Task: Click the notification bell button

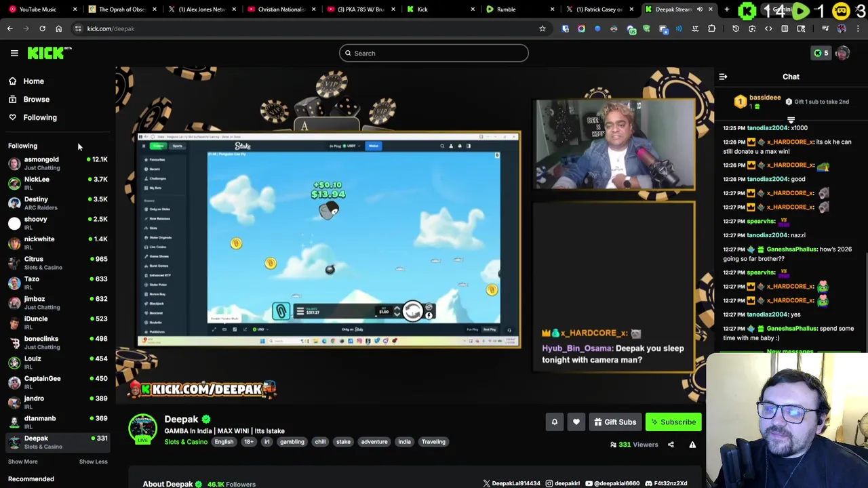Action: point(554,422)
